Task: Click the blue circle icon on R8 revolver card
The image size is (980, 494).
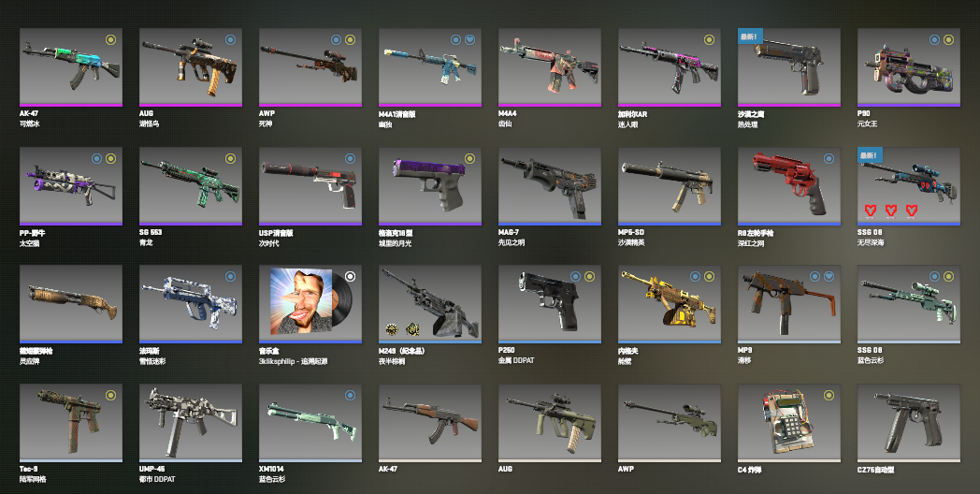Action: [829, 159]
